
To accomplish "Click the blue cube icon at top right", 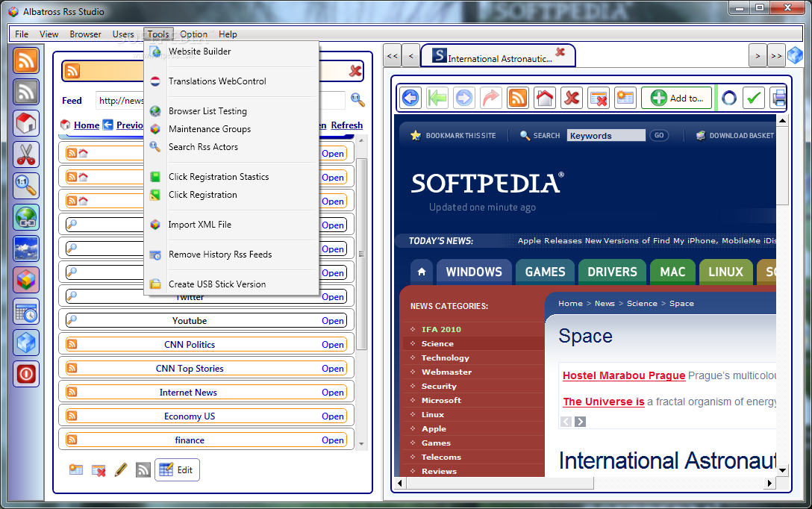I will click(x=795, y=55).
